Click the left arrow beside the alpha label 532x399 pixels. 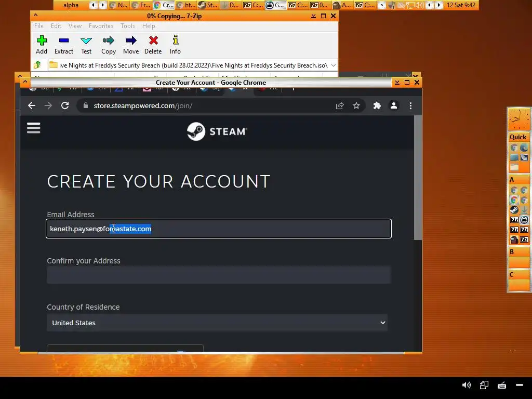[93, 5]
